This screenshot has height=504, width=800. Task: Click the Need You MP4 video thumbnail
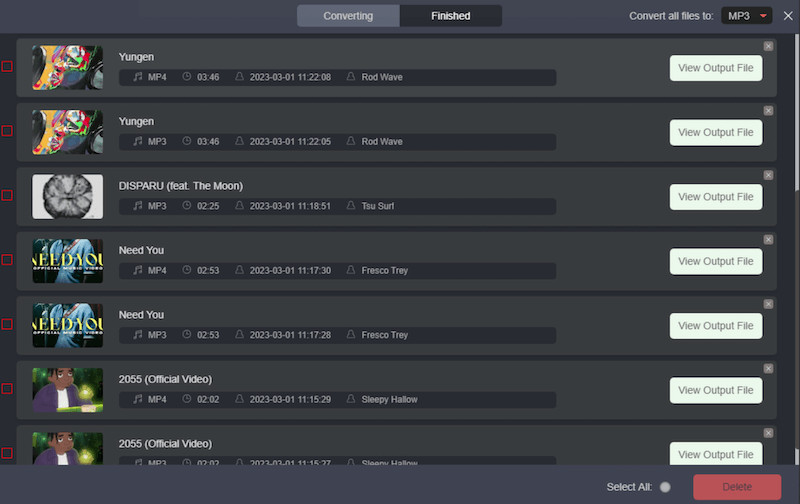click(67, 261)
